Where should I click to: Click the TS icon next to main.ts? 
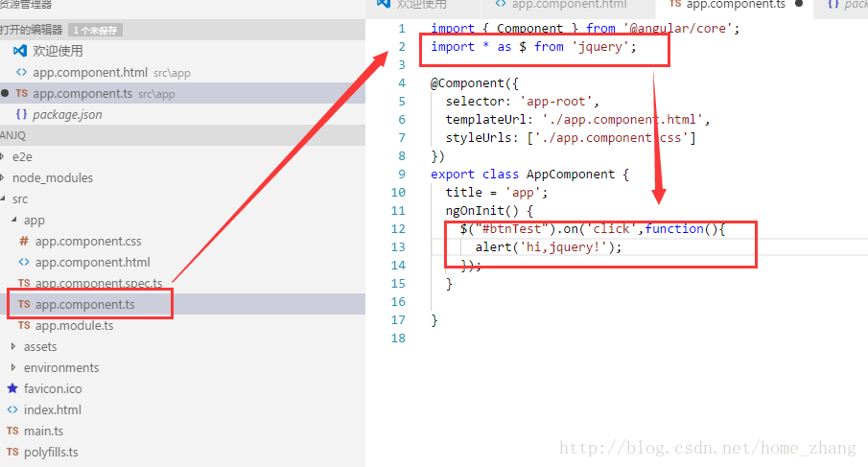point(12,431)
